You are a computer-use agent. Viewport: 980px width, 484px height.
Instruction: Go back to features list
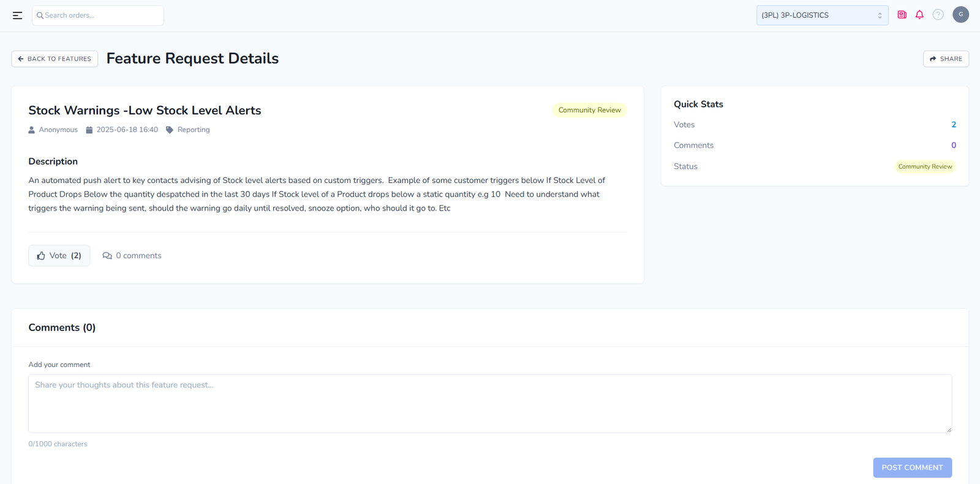(55, 59)
